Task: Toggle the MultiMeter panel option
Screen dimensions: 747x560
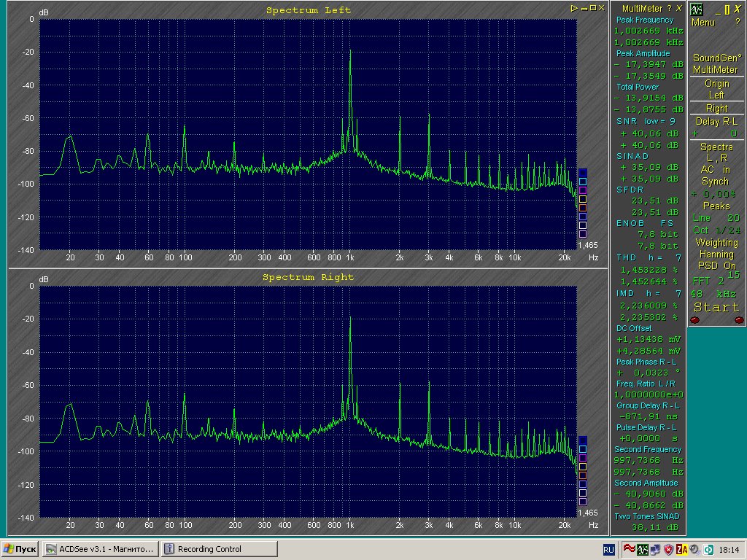Action: (x=716, y=70)
